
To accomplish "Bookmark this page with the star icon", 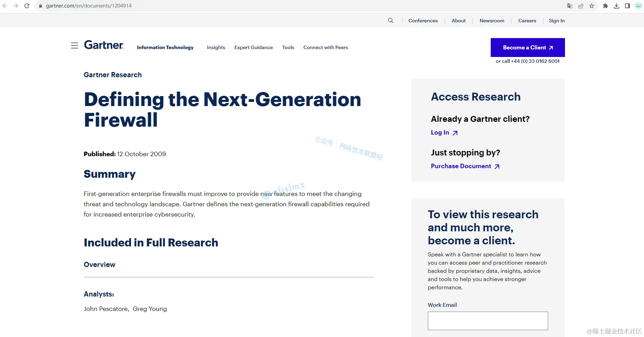I will pyautogui.click(x=592, y=6).
